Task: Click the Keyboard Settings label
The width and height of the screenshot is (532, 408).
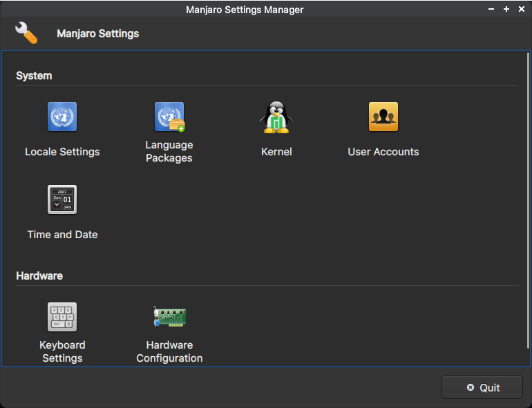Action: pos(62,351)
